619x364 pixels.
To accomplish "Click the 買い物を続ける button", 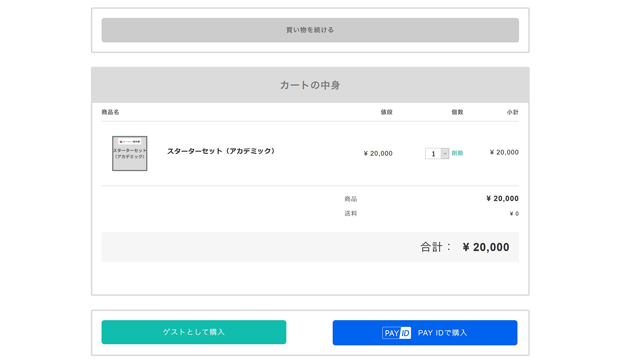I will (309, 30).
